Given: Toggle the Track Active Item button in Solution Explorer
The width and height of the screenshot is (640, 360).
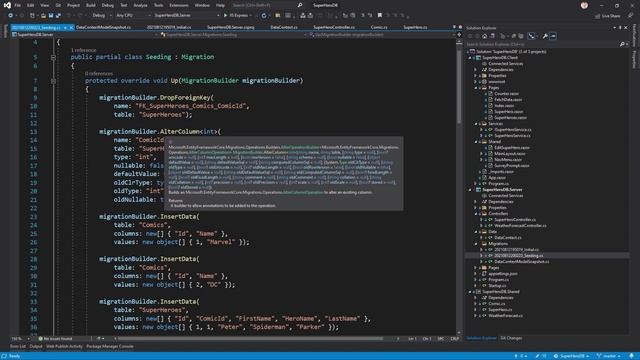Looking at the screenshot, I should click(x=531, y=36).
